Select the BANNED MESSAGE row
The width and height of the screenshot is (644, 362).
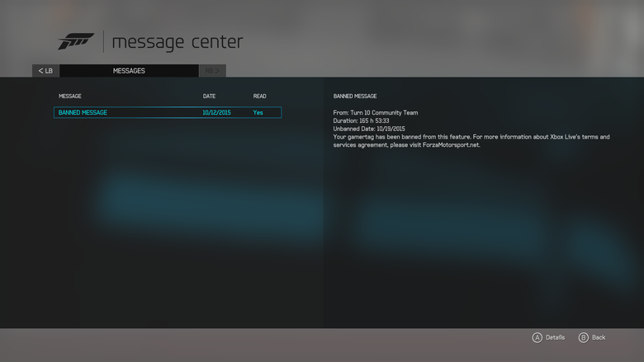tap(167, 112)
